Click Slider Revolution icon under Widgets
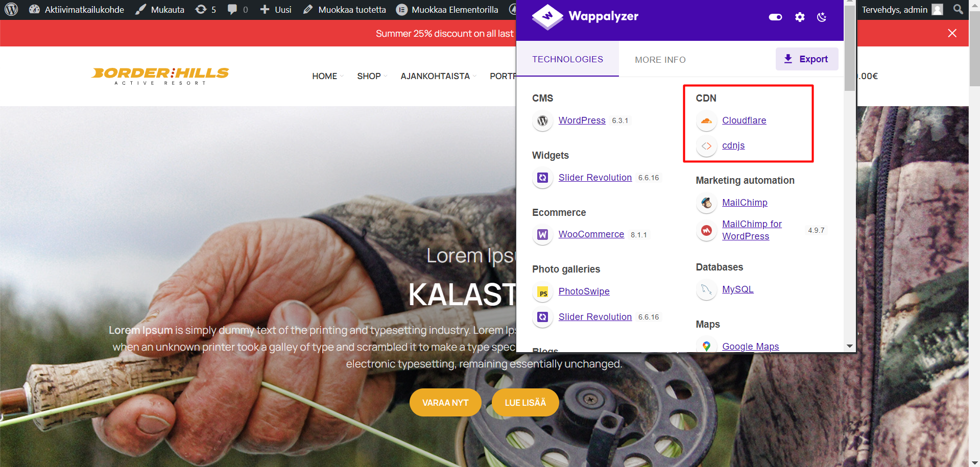Image resolution: width=980 pixels, height=467 pixels. click(x=542, y=178)
